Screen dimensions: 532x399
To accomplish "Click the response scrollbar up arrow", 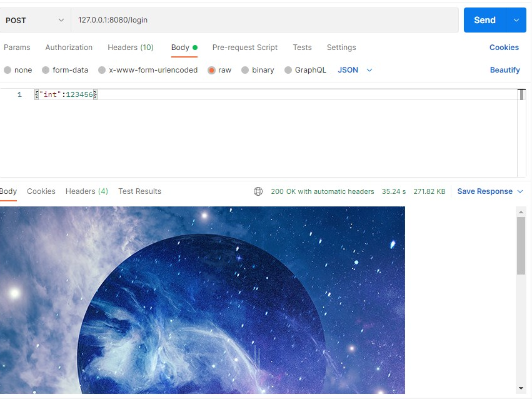I will coord(521,212).
